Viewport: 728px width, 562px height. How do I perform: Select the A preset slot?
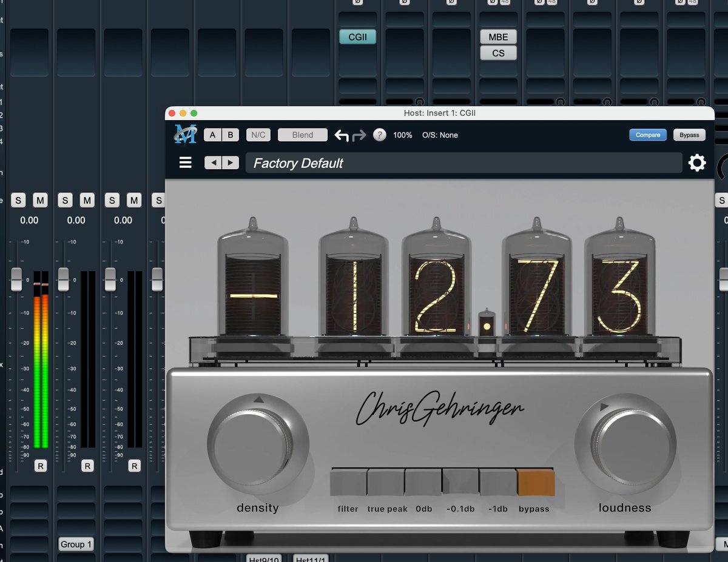point(212,135)
